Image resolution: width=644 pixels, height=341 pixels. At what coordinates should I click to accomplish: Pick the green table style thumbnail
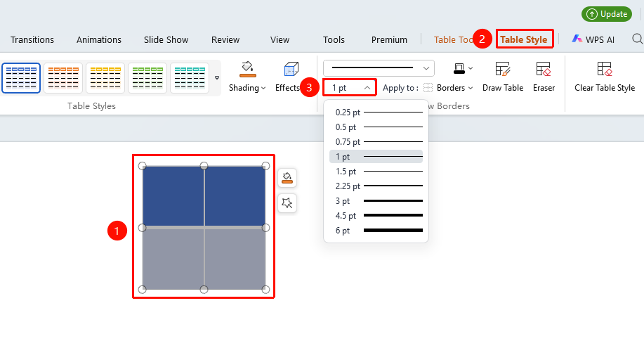click(148, 78)
